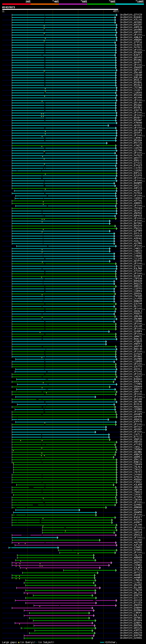
Task: Click the green alignment bar for A7T5J5
Action: 90,570
